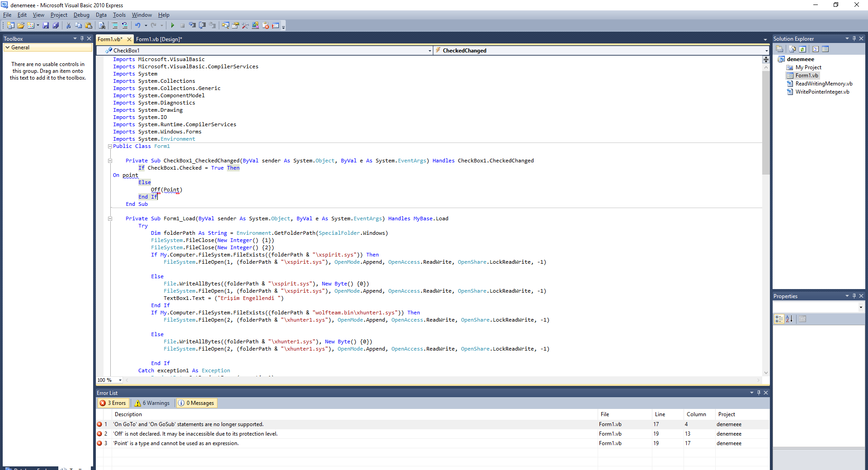Viewport: 868px width, 470px height.
Task: Start debugging with the green play icon
Action: [x=172, y=26]
